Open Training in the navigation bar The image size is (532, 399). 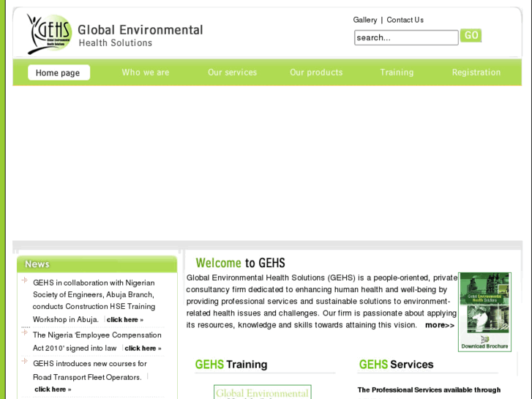coord(397,72)
